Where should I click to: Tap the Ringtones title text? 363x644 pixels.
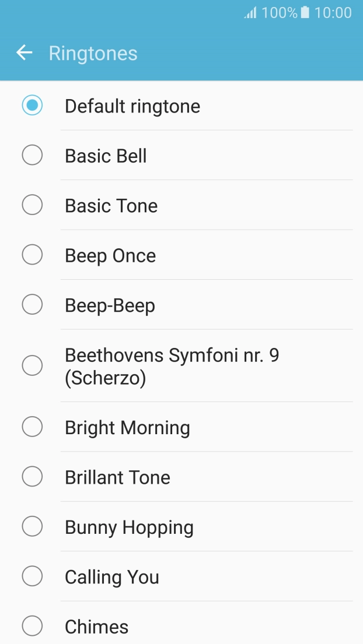(93, 53)
